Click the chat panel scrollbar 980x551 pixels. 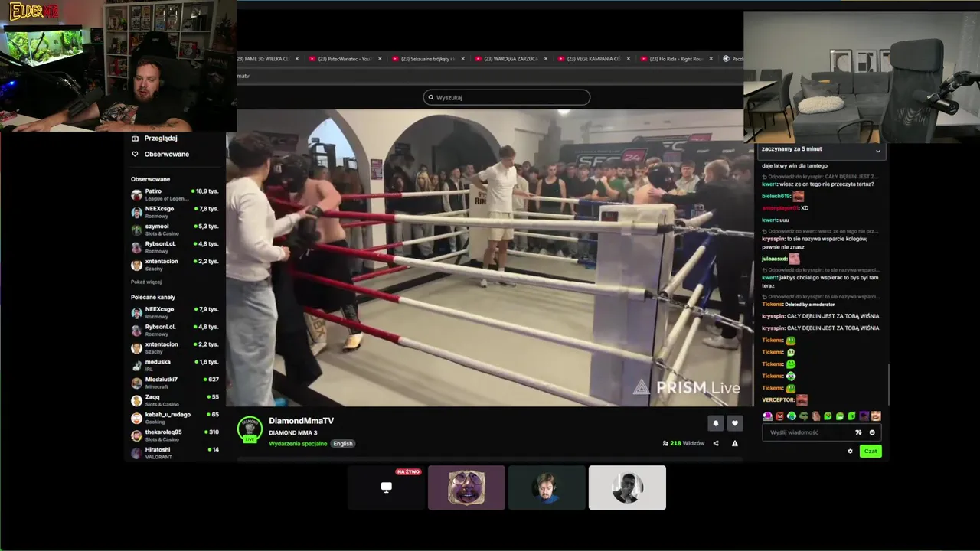point(889,384)
